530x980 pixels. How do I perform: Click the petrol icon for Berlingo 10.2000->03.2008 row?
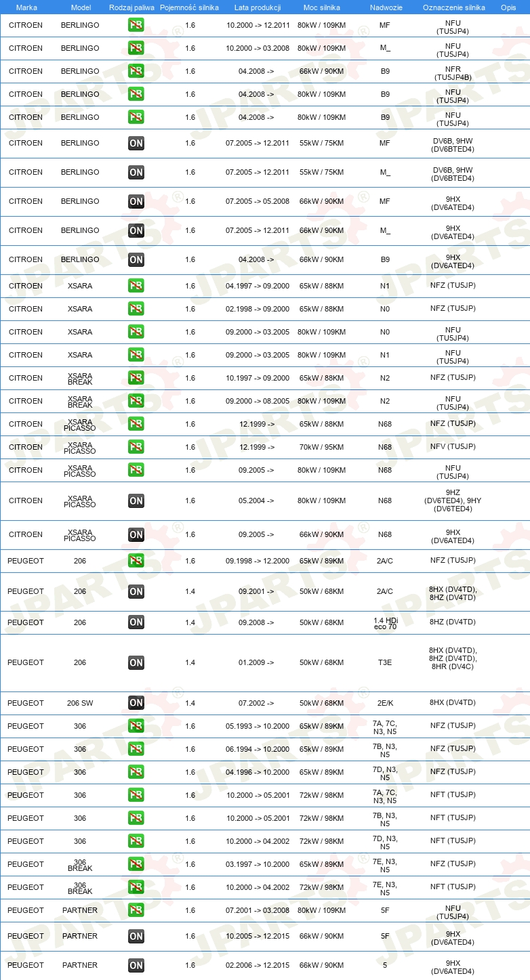coord(136,49)
